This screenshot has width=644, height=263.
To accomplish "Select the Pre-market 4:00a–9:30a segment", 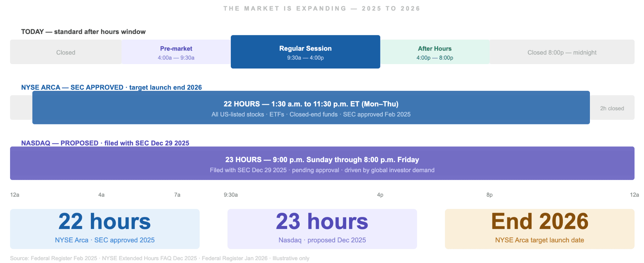I will tap(176, 52).
